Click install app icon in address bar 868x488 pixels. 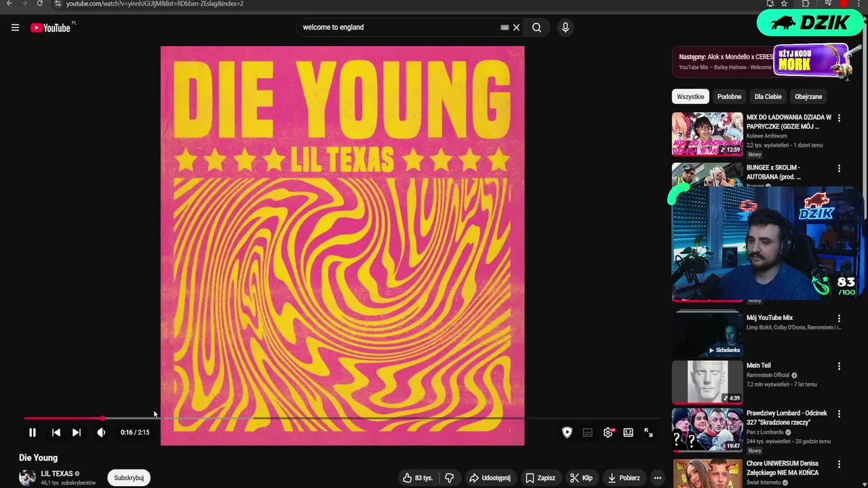pyautogui.click(x=770, y=3)
